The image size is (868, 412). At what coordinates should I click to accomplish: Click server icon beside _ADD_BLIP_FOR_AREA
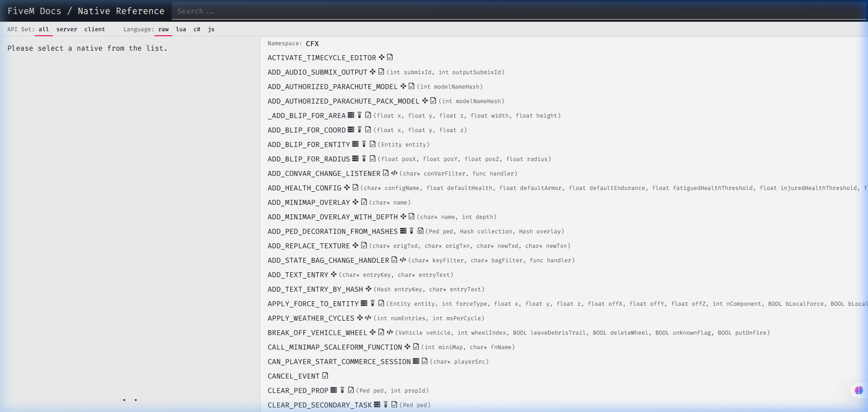(x=351, y=115)
